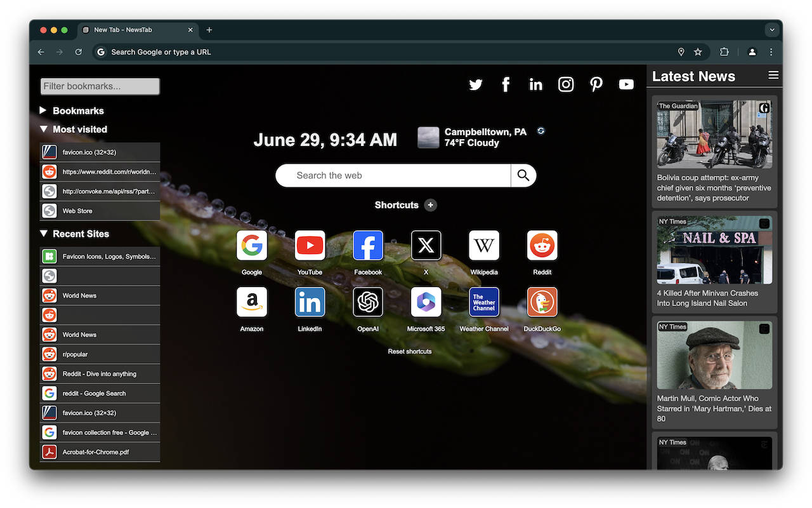Image resolution: width=812 pixels, height=508 pixels.
Task: Open the tab search dropdown arrow
Action: (772, 30)
